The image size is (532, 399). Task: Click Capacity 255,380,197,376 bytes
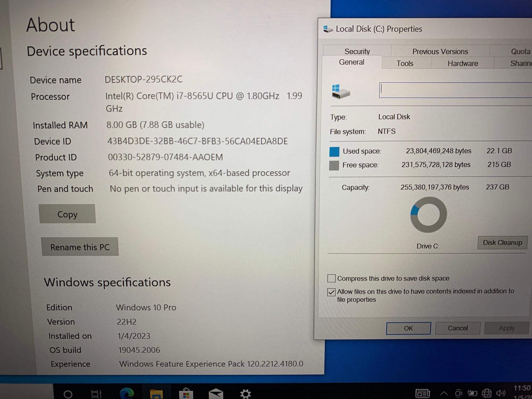click(435, 187)
